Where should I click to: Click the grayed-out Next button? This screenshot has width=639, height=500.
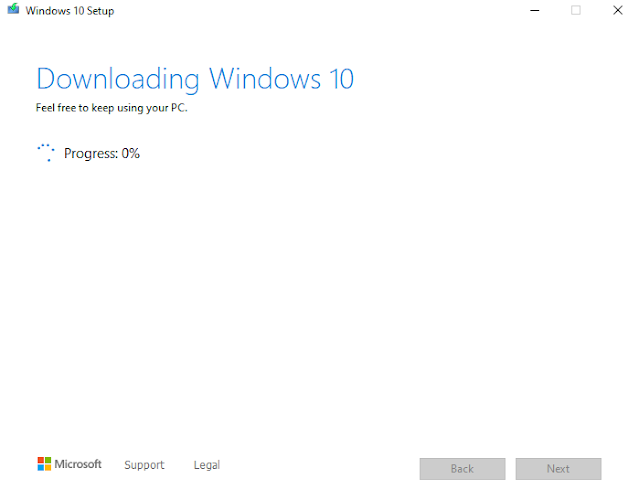[558, 469]
